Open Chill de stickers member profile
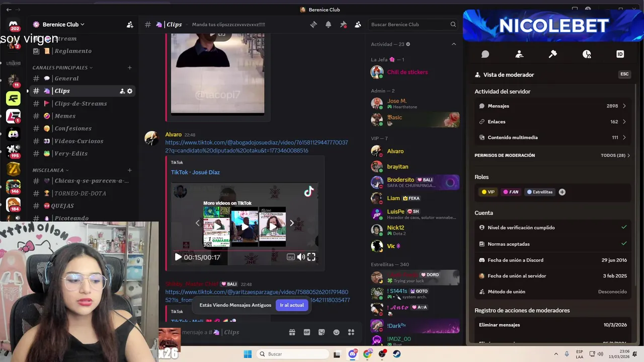The height and width of the screenshot is (362, 644). tap(415, 72)
